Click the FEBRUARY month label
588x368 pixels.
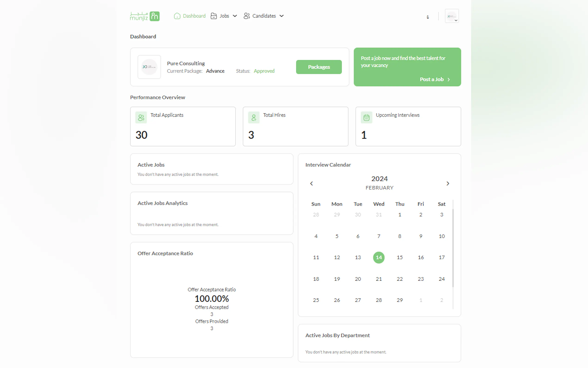pos(379,188)
